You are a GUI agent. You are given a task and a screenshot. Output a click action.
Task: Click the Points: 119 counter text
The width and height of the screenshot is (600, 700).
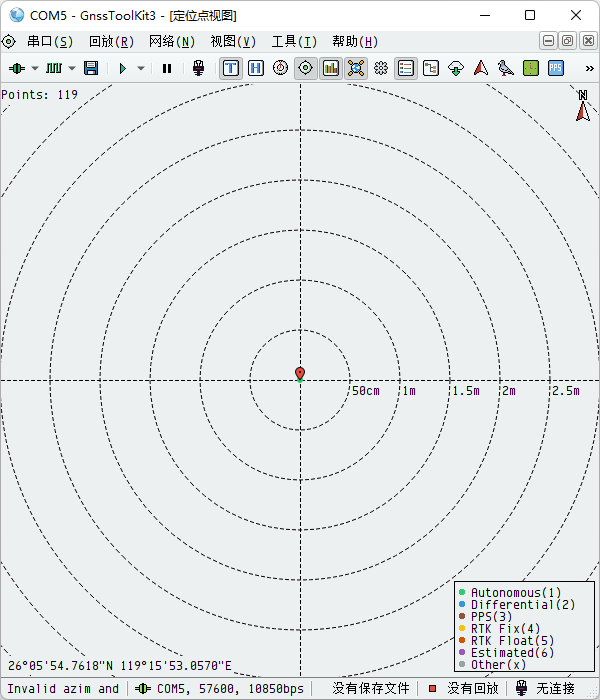pos(39,95)
